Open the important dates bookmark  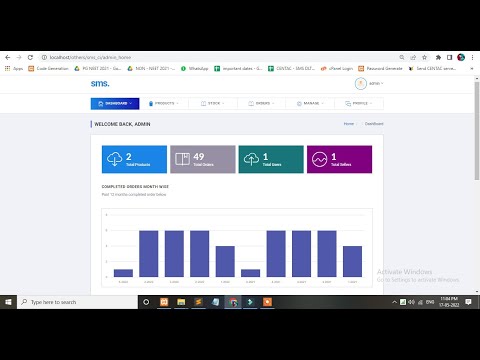(238, 68)
